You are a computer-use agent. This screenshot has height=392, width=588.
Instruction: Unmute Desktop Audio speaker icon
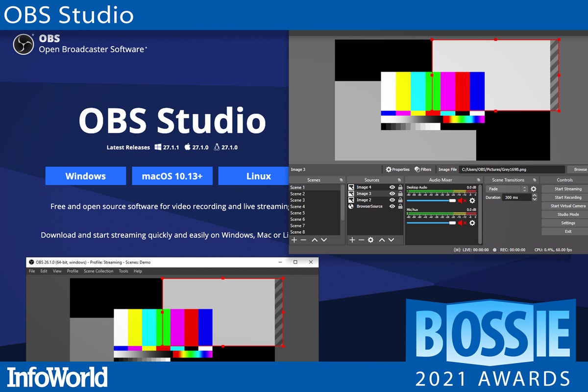pyautogui.click(x=462, y=200)
